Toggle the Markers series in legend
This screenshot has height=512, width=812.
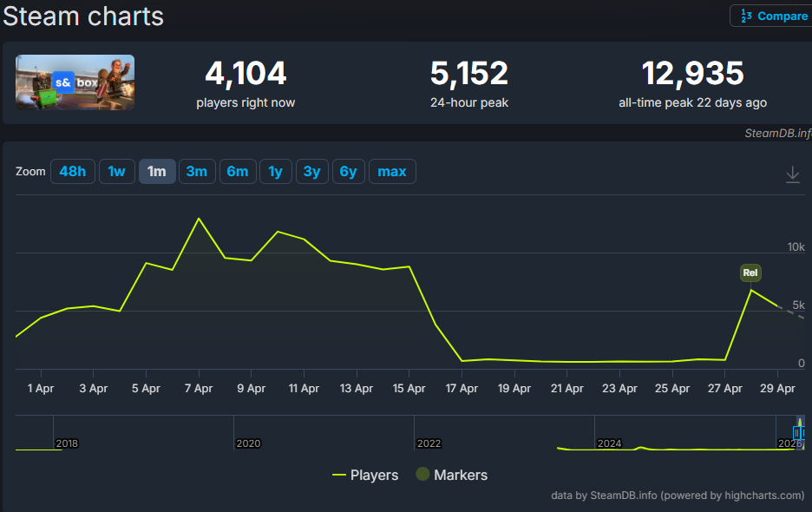(x=452, y=475)
